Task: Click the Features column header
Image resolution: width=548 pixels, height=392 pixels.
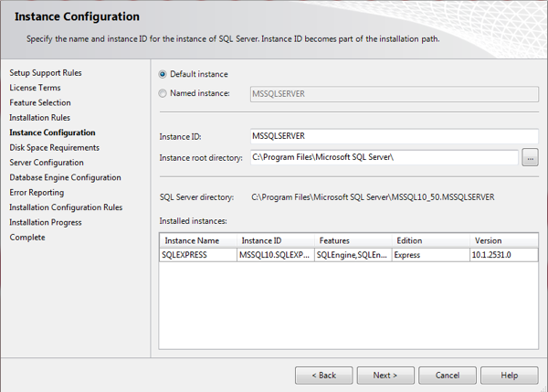Action: click(x=353, y=240)
